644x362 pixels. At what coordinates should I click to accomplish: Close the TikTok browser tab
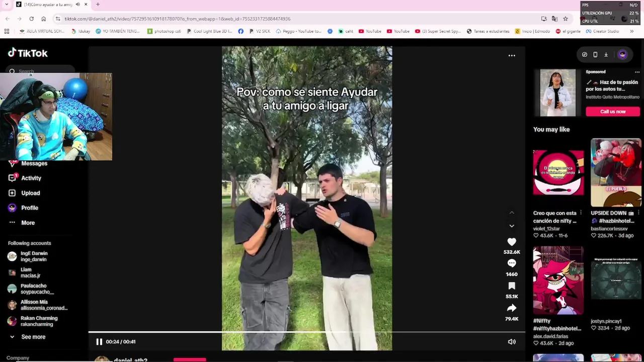click(x=86, y=5)
